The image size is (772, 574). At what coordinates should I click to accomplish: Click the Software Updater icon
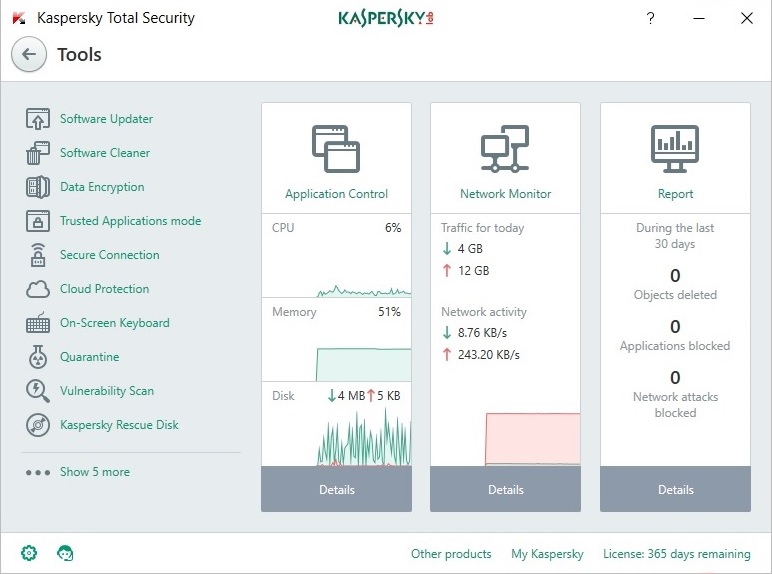click(38, 119)
